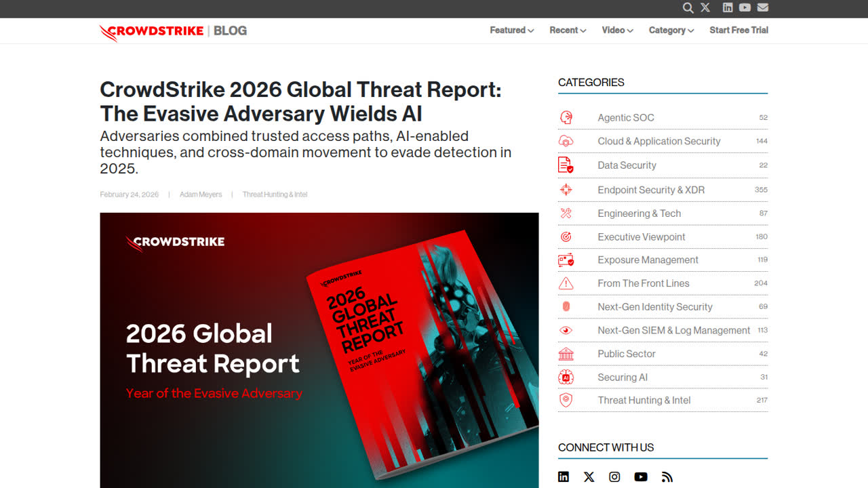Click the Executive Viewpoint target icon
Image resolution: width=868 pixels, height=488 pixels.
point(566,237)
